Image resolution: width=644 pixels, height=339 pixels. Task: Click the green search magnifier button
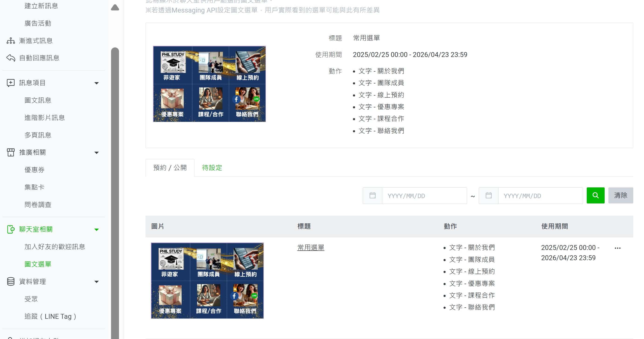tap(596, 196)
